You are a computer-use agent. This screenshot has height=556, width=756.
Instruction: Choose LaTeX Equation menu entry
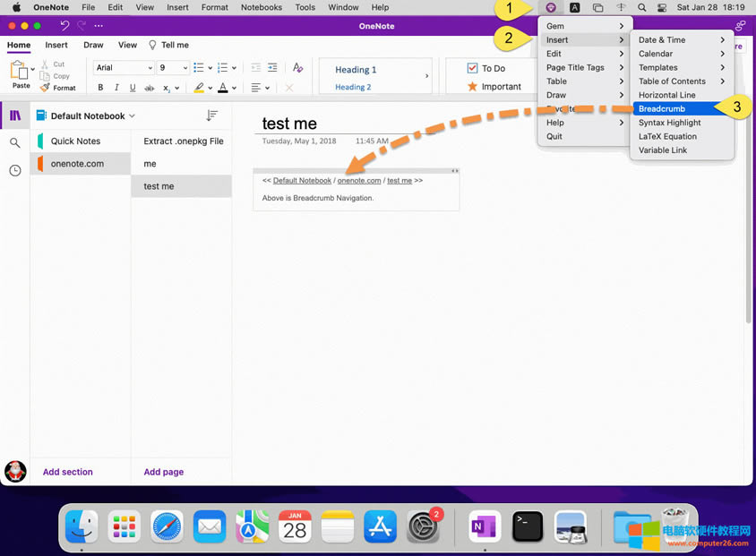(x=667, y=136)
